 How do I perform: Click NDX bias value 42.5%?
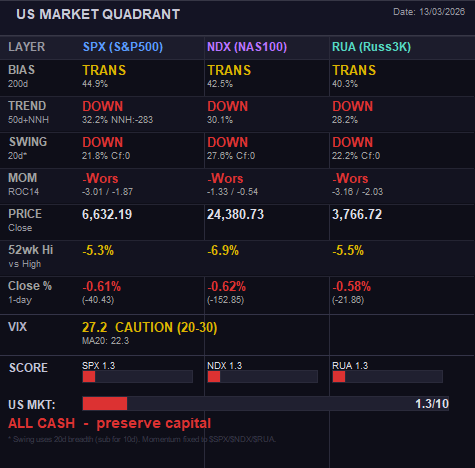pyautogui.click(x=220, y=84)
